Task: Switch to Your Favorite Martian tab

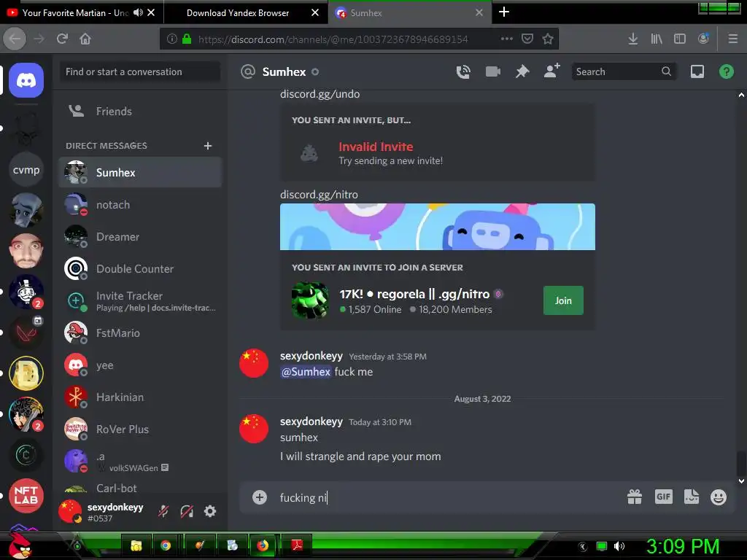Action: point(75,13)
